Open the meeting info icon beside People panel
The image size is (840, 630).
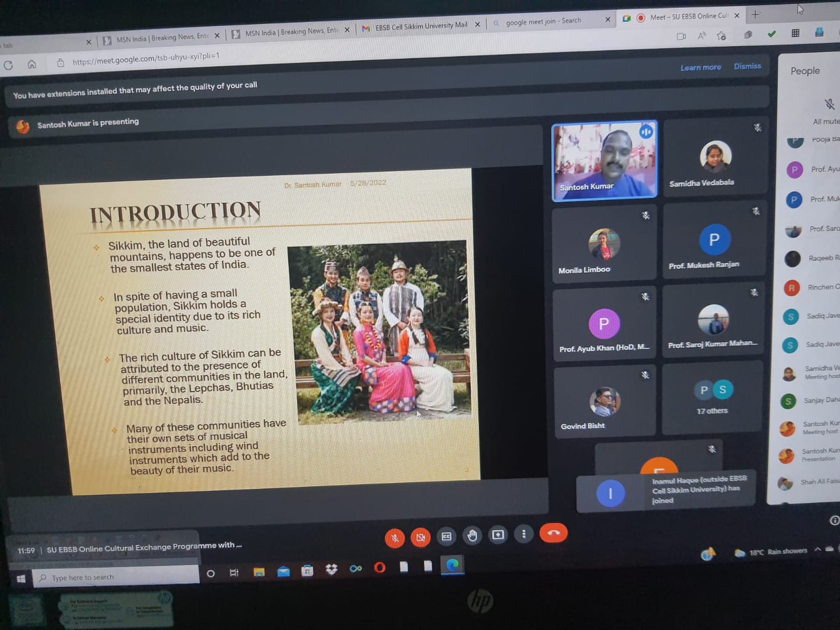[x=834, y=520]
